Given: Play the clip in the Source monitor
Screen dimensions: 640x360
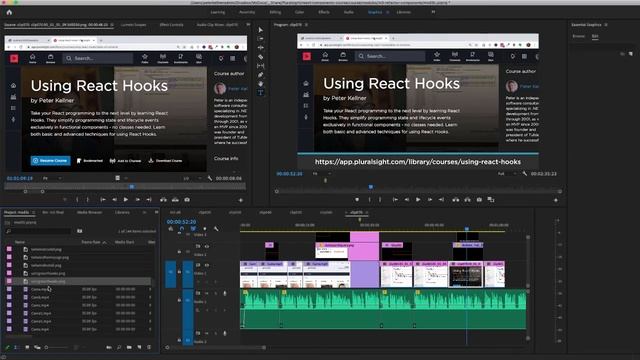Looking at the screenshot, I should [x=126, y=200].
